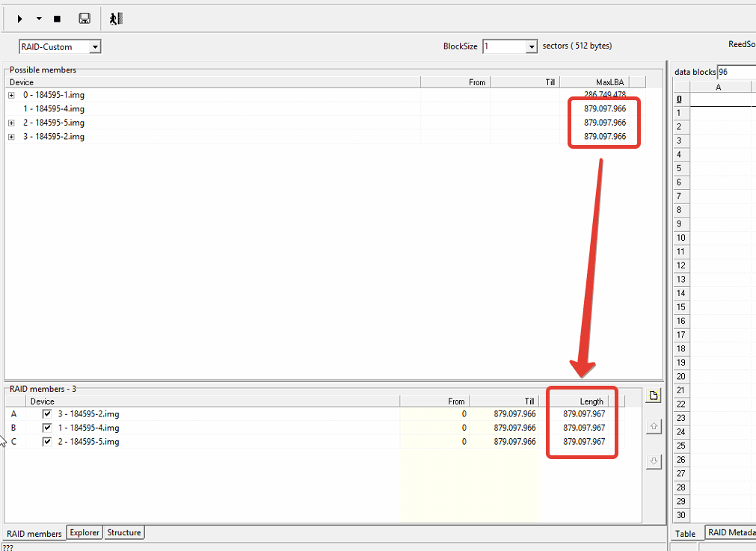Select 1 - 184595-4.img in Possible members

[54, 109]
